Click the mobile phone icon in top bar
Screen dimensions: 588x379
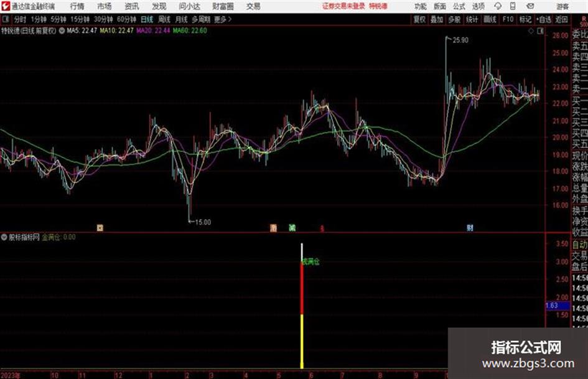(x=513, y=6)
